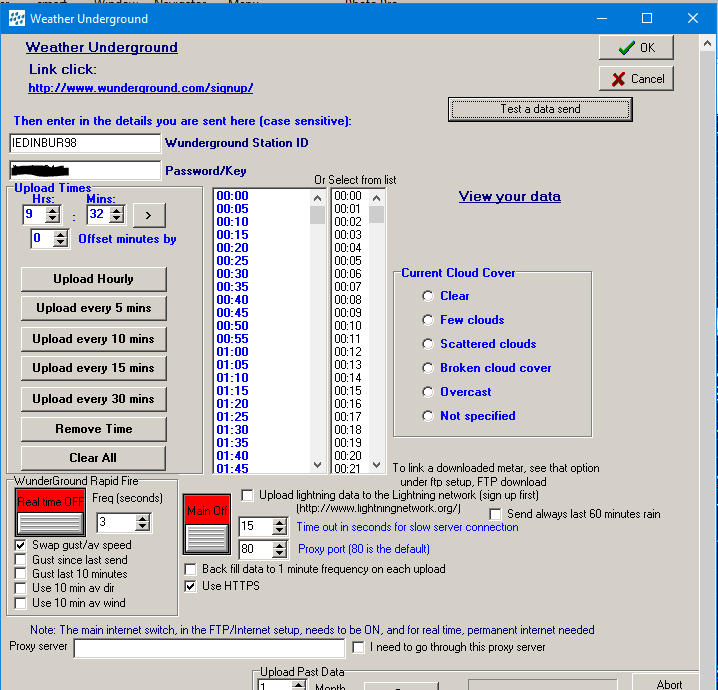Screen dimensions: 718x690
Task: Select the Clear cloud cover option
Action: [428, 296]
